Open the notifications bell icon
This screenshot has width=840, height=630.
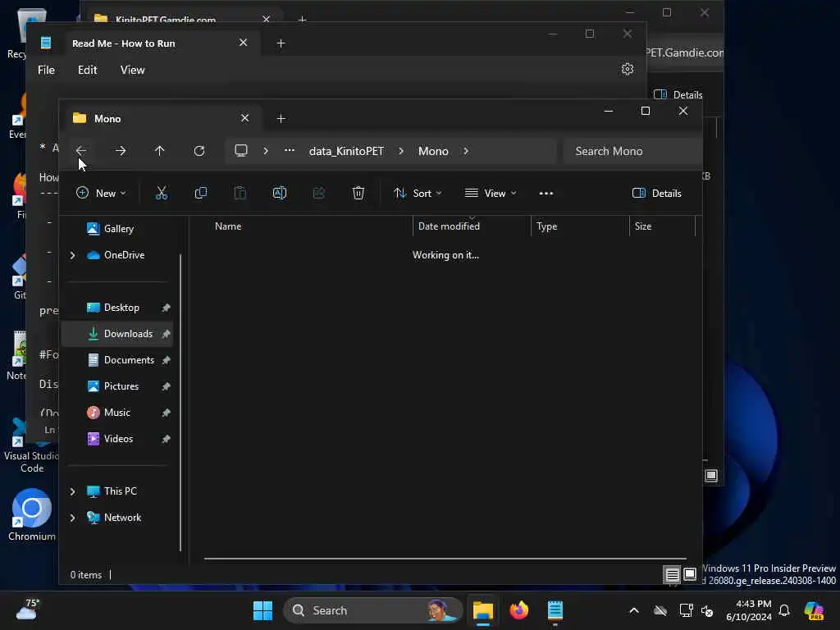coord(784,610)
